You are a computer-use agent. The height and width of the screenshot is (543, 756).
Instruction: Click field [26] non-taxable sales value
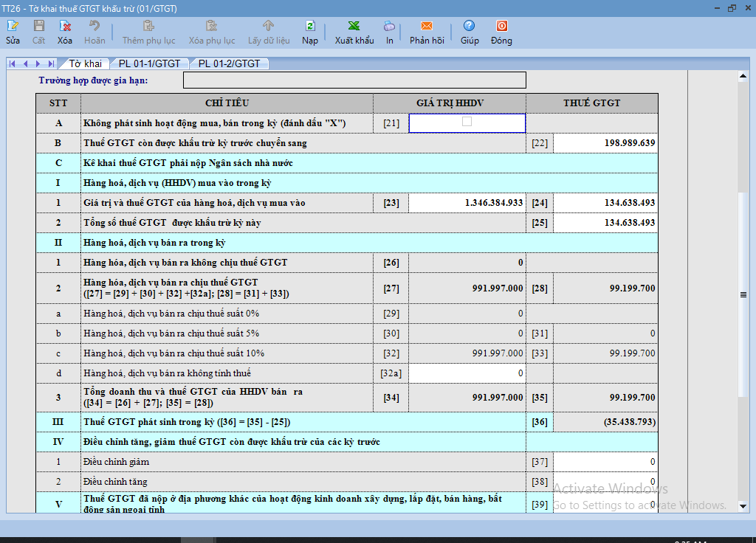pyautogui.click(x=467, y=263)
